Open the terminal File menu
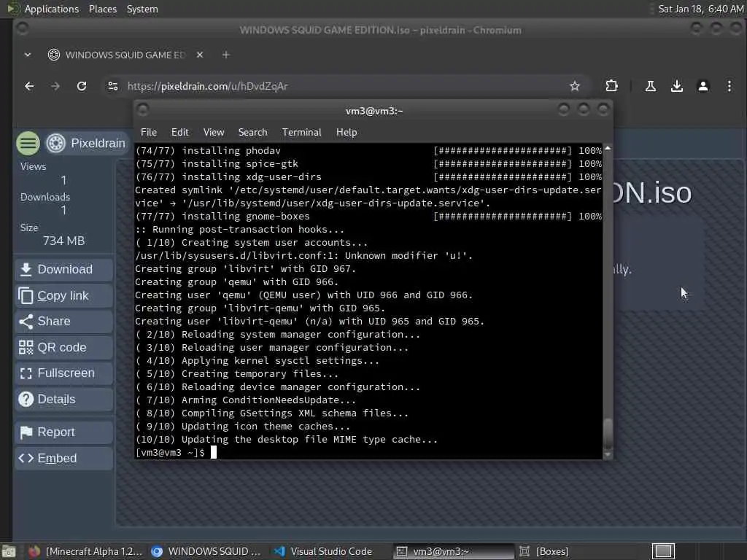Image resolution: width=747 pixels, height=560 pixels. [149, 133]
